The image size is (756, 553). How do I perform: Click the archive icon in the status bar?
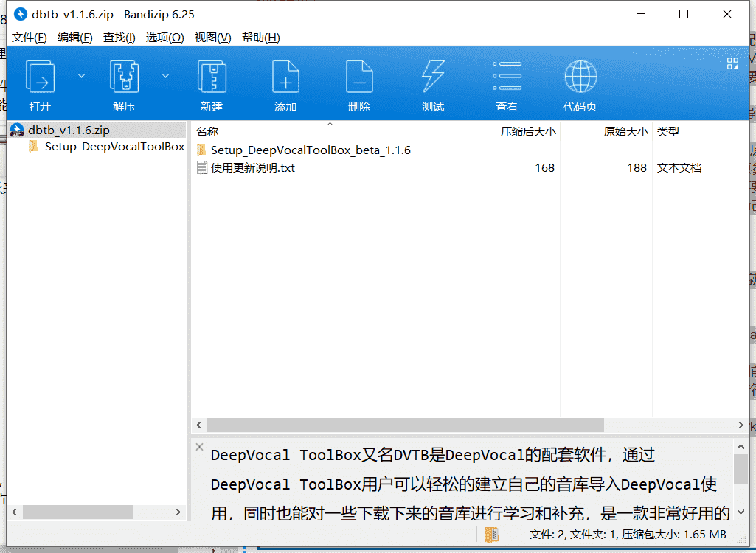tap(491, 534)
